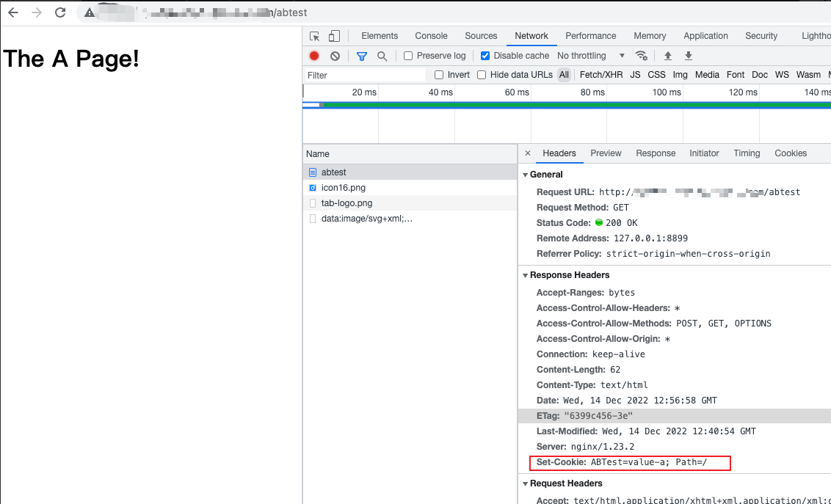Click the export HAR download icon
The image size is (831, 504).
coord(689,56)
